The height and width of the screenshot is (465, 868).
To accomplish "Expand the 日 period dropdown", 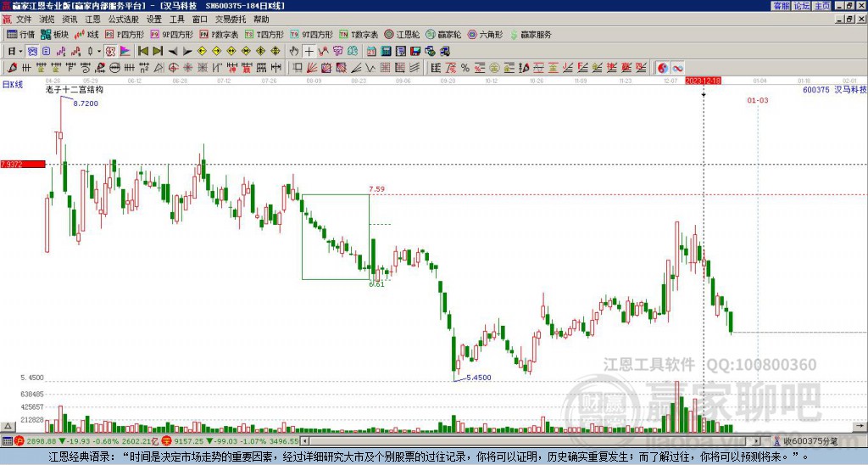I will [20, 51].
